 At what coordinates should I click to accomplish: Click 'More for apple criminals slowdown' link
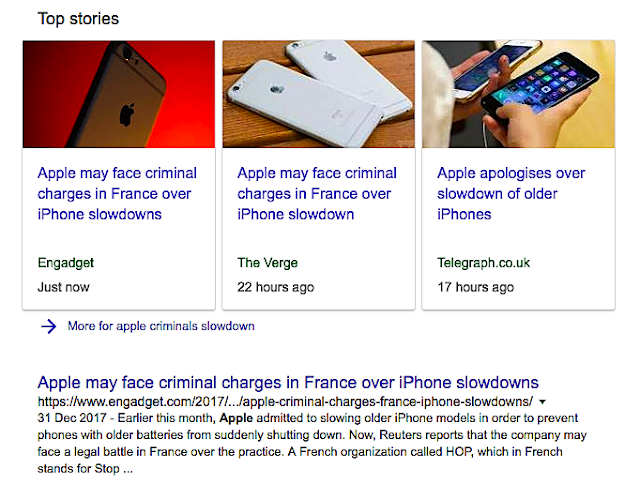(x=161, y=326)
